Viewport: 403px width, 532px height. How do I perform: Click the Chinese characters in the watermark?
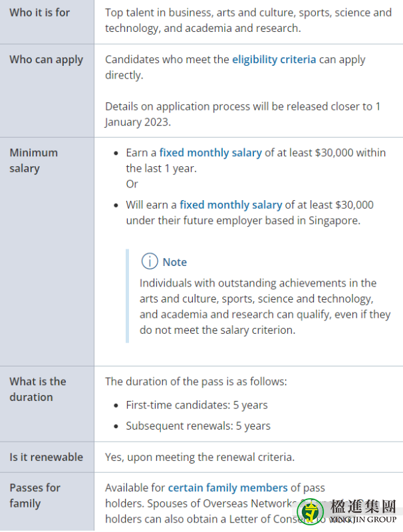(363, 507)
